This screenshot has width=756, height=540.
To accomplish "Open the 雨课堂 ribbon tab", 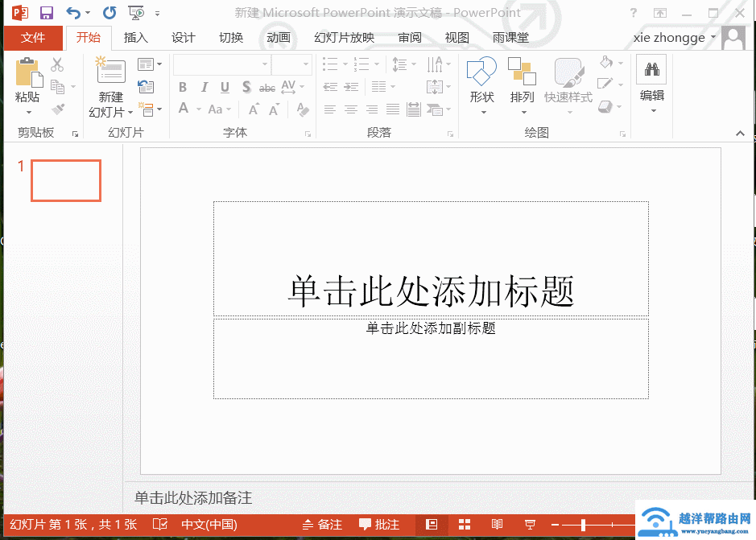I will pos(511,37).
